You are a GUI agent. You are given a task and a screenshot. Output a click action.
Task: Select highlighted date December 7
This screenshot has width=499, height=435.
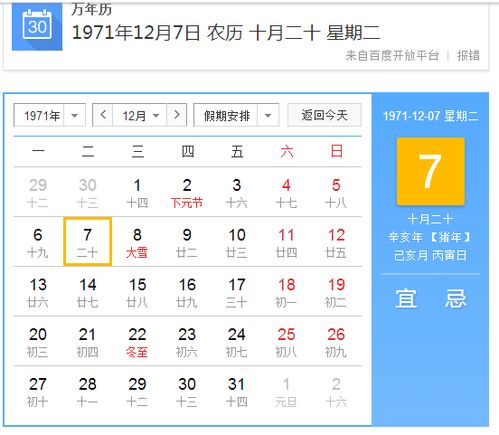point(88,242)
